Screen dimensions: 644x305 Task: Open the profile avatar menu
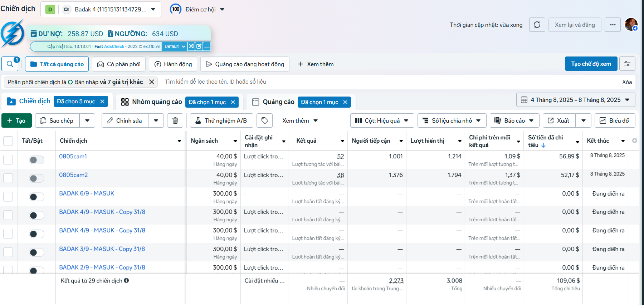(x=631, y=24)
